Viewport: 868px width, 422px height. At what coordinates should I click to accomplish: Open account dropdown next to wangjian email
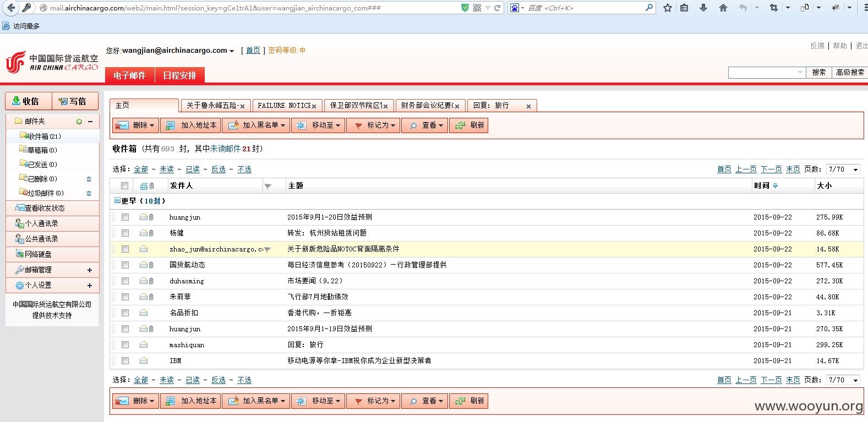coord(232,51)
